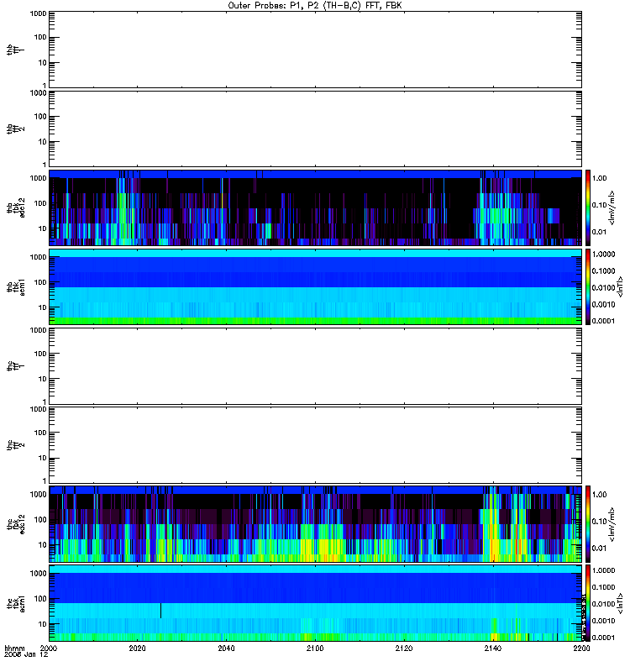
Task: Click the 'thc fbk scm1' y-axis label
Action: pyautogui.click(x=16, y=602)
